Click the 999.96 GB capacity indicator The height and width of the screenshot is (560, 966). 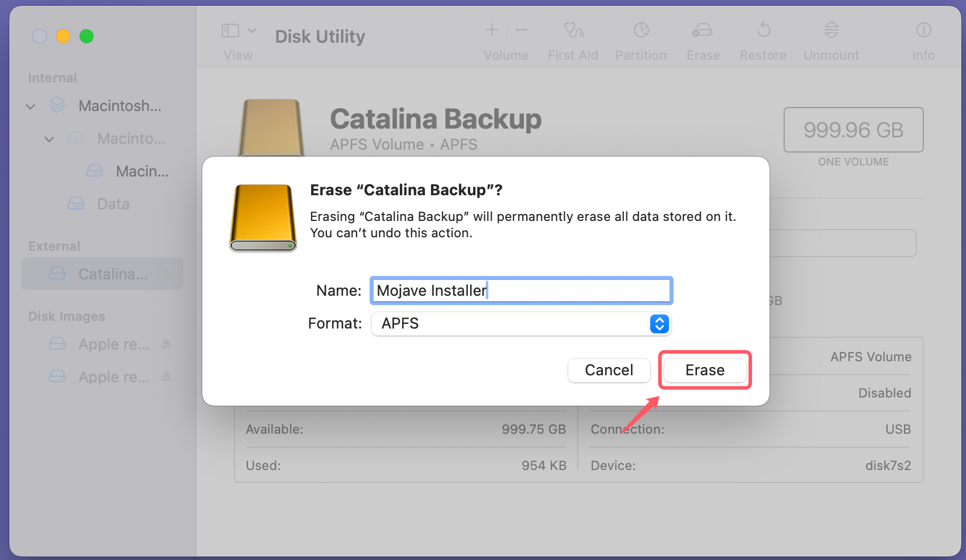853,129
